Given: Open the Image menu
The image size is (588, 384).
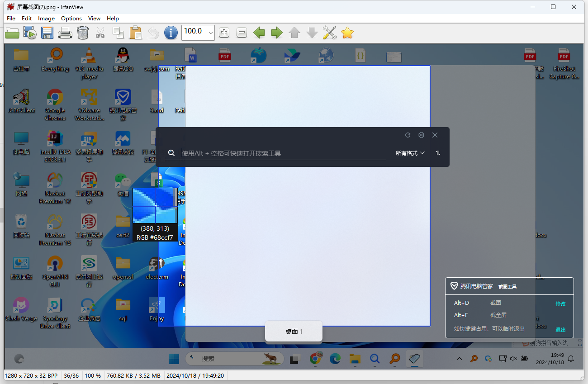Looking at the screenshot, I should click(x=46, y=19).
